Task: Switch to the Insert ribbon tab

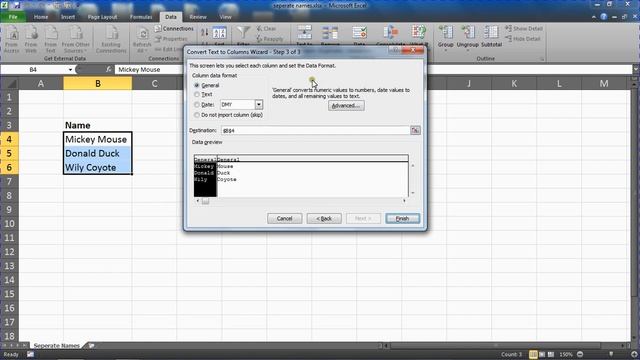Action: [68, 17]
